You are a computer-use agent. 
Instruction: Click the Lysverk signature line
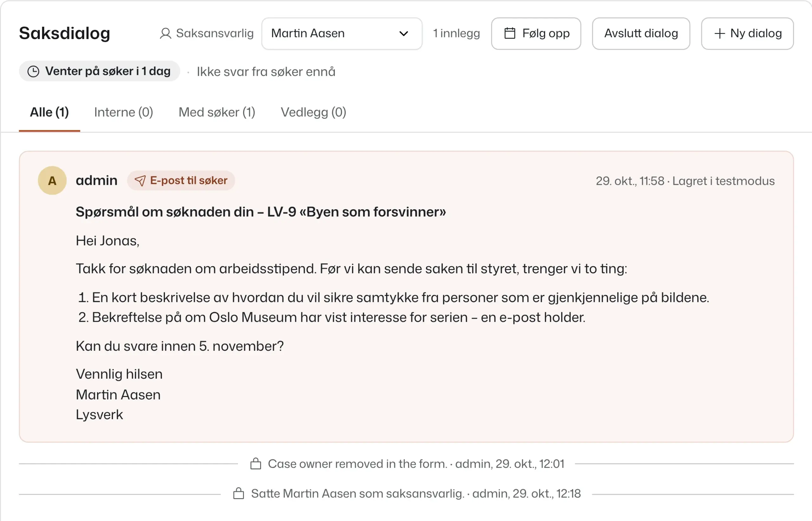click(100, 415)
